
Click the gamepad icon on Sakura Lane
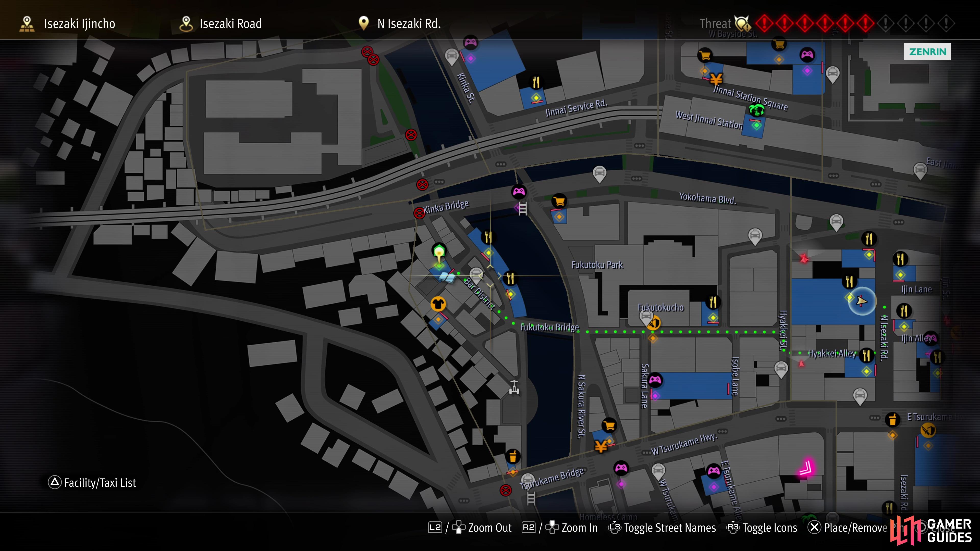655,380
